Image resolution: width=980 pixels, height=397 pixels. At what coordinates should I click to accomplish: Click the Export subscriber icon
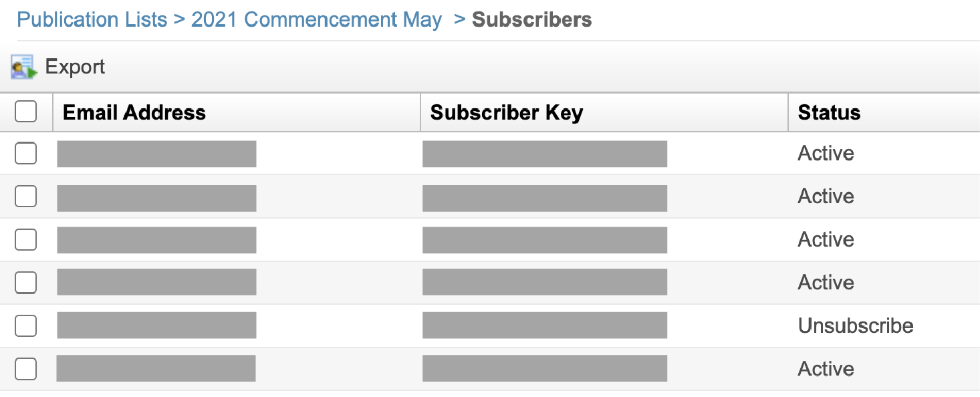coord(24,67)
